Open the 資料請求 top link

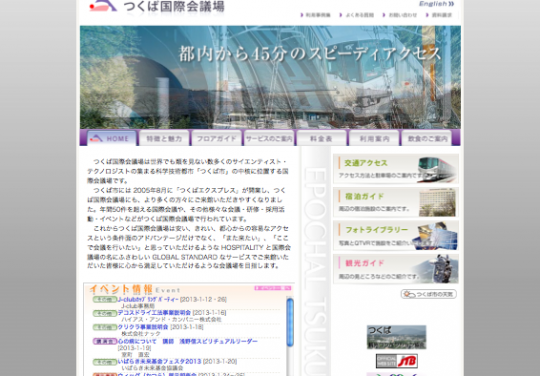pyautogui.click(x=439, y=15)
